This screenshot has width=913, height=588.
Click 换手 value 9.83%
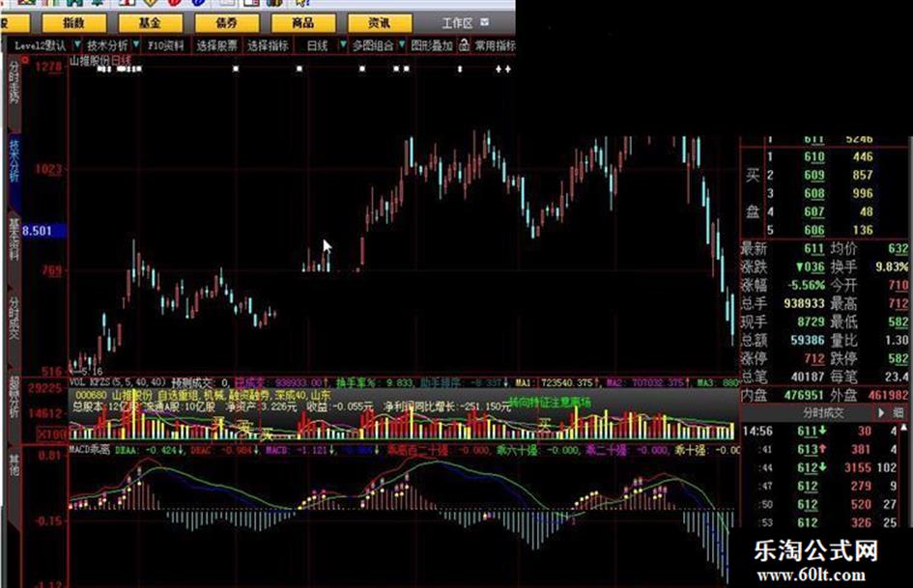(x=892, y=266)
